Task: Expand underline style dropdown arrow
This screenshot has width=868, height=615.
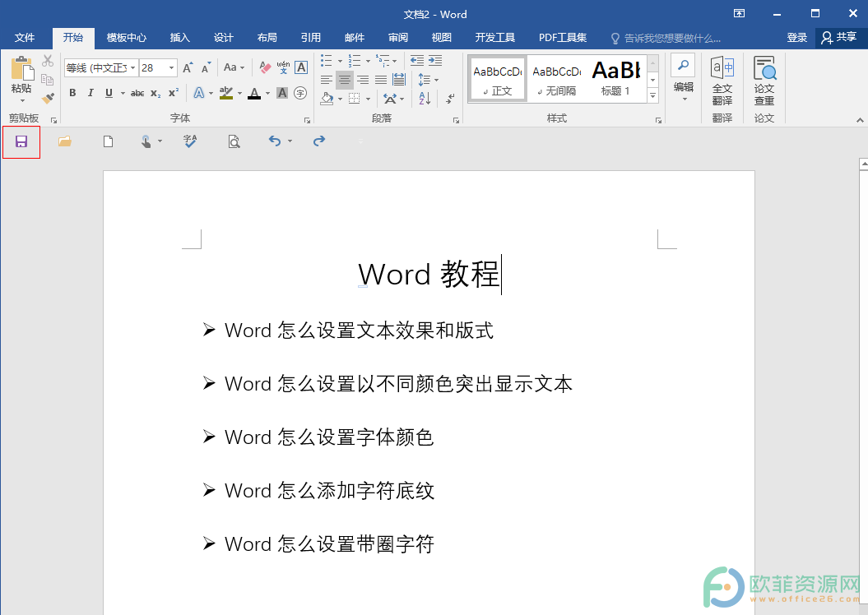Action: 123,94
